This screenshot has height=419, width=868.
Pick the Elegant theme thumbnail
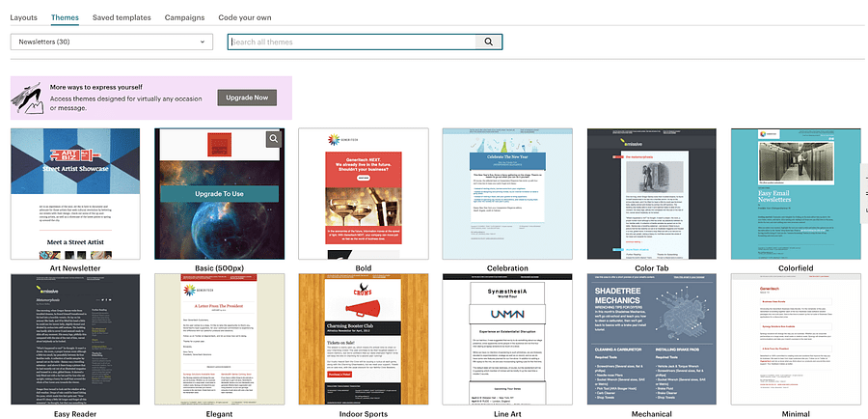(x=219, y=339)
